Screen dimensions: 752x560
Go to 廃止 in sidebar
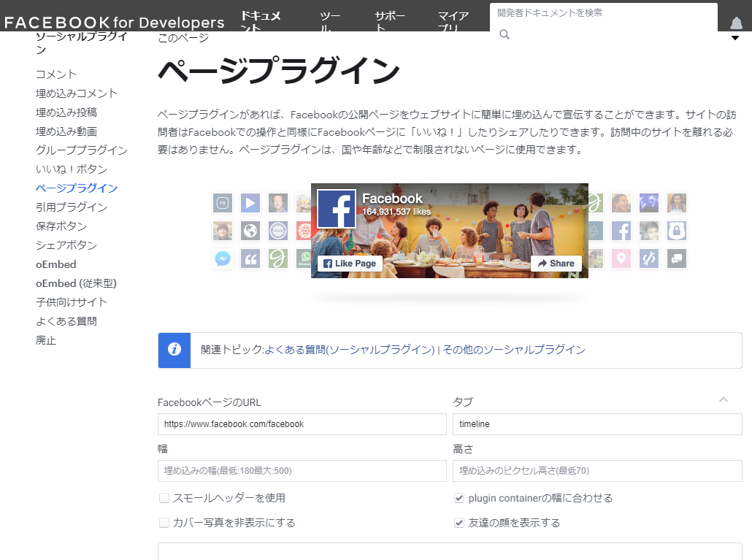(x=45, y=340)
